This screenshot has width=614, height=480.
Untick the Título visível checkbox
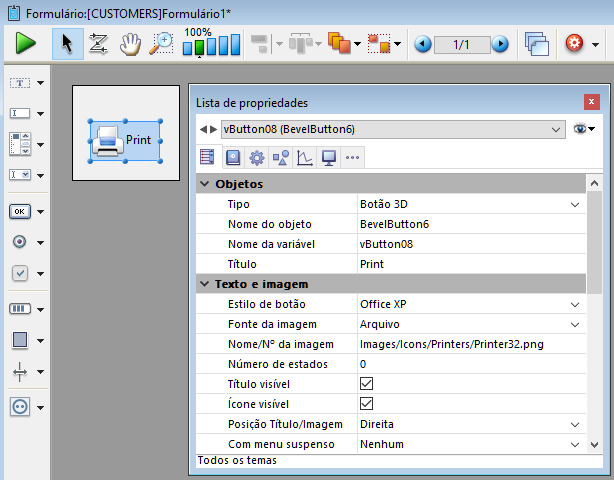(x=366, y=384)
